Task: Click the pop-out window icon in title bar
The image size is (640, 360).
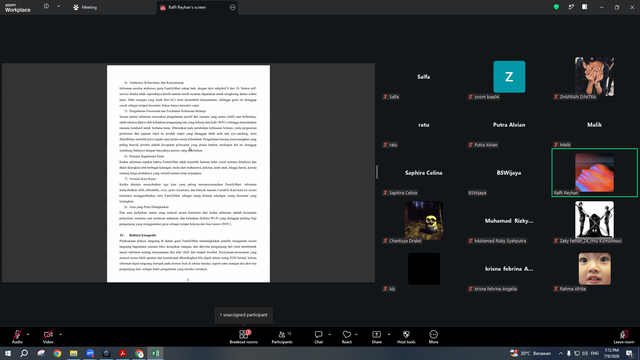Action: 571,7
